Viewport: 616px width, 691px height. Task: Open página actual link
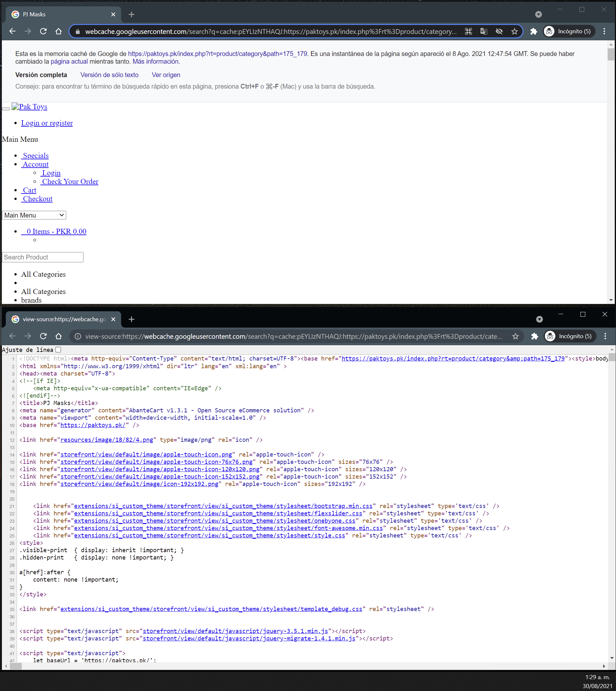click(69, 62)
